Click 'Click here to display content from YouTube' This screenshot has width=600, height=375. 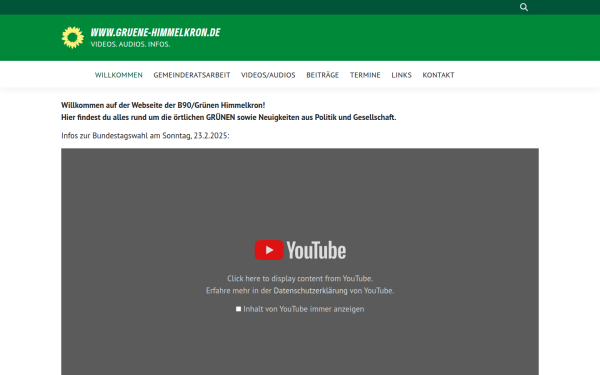(300, 279)
